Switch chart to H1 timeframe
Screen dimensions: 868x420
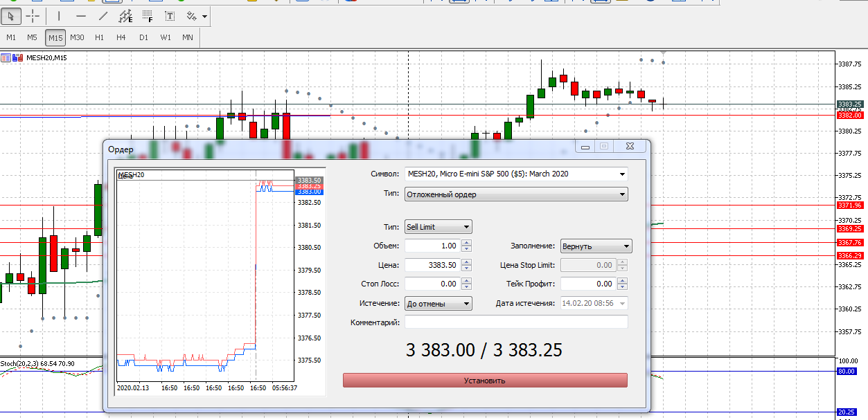[99, 37]
